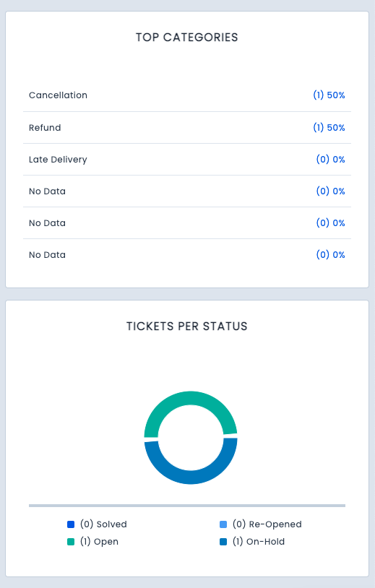Screen dimensions: 375x588
Task: Click the Re-Opened legend color square
Action: tap(223, 524)
